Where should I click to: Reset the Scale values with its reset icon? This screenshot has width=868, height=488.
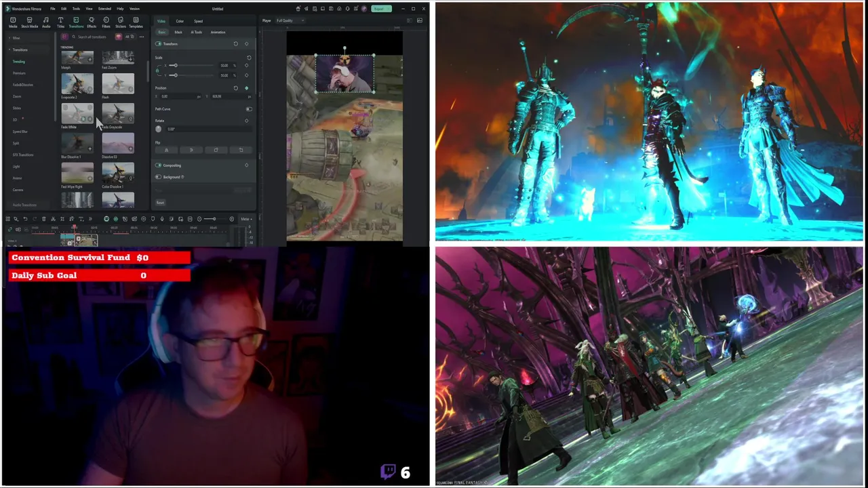click(x=249, y=58)
